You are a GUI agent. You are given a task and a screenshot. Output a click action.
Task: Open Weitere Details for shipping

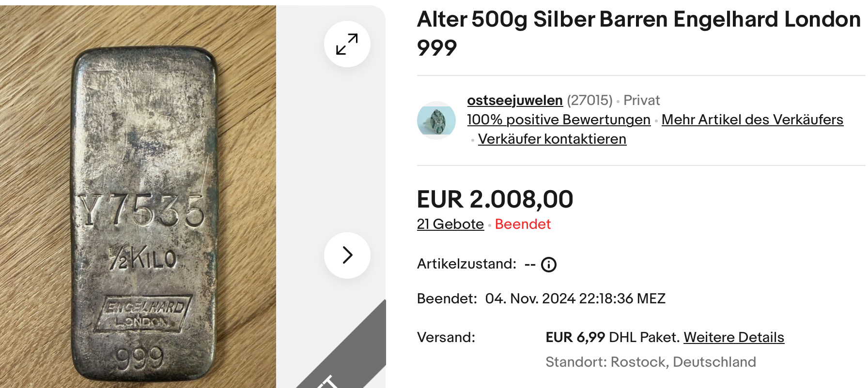[733, 337]
